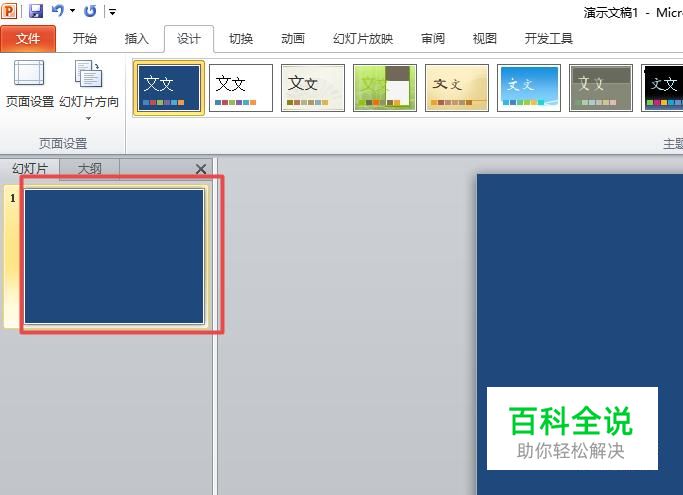Select the 设计 ribbon tab

point(189,38)
